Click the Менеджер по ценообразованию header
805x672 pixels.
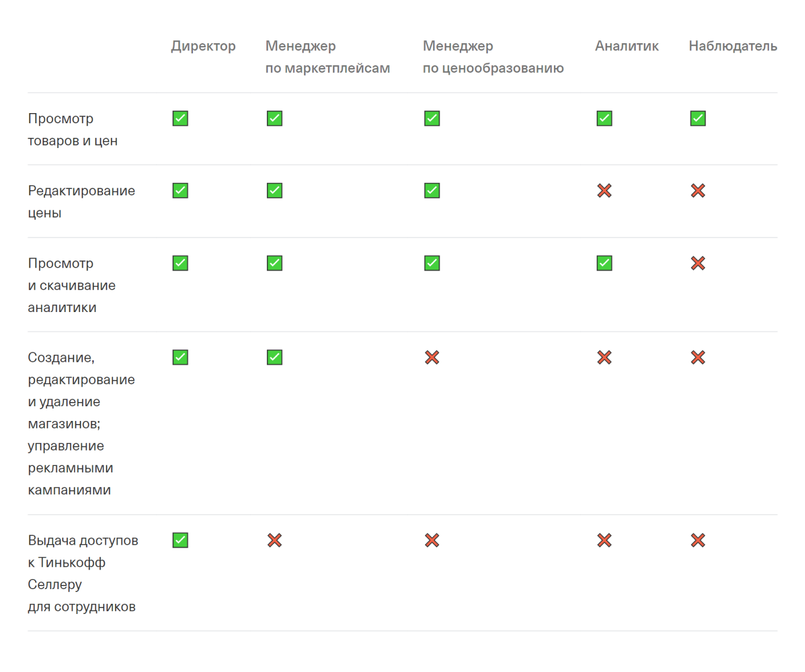493,57
